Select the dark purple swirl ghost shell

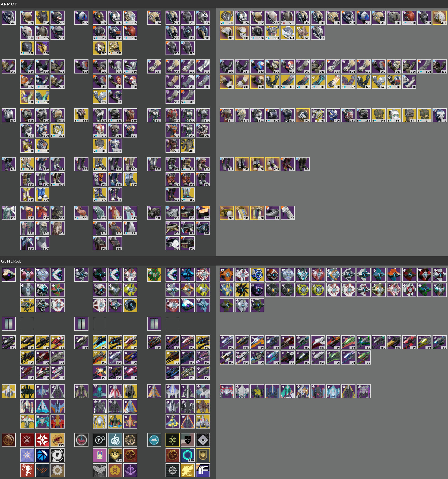257,290
